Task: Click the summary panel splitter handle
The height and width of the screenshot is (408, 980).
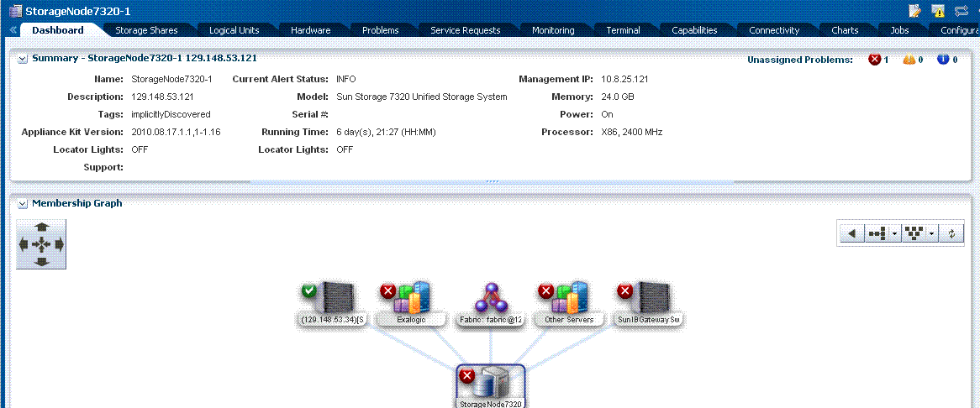Action: 491,182
